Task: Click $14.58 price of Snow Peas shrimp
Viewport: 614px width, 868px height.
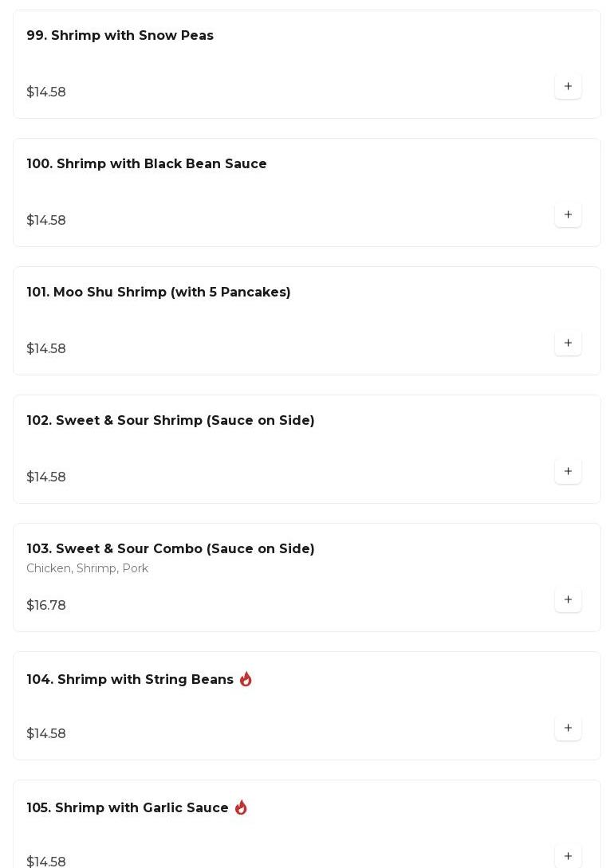Action: [46, 92]
